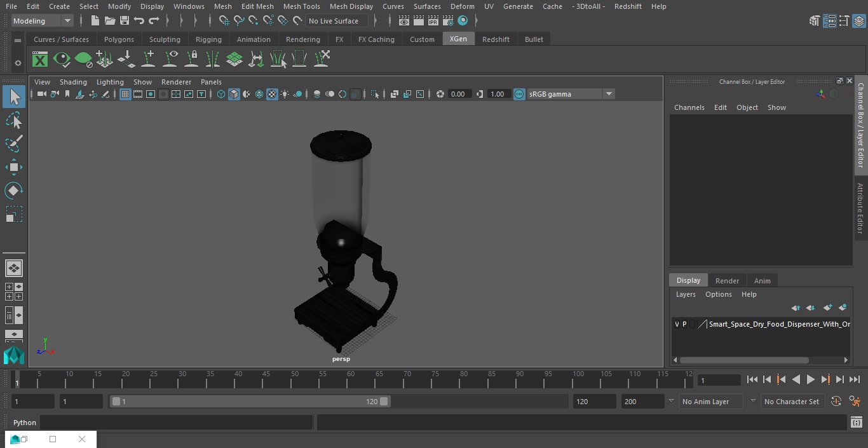Activate the Rotate tool
The image size is (868, 448).
click(x=14, y=191)
